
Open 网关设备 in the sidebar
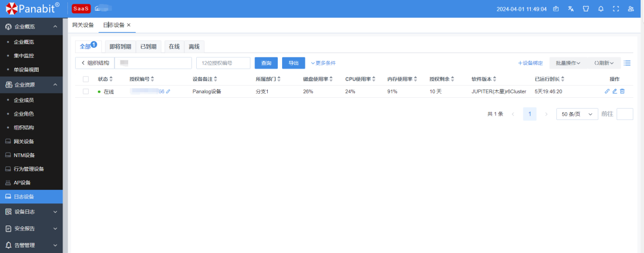31,141
